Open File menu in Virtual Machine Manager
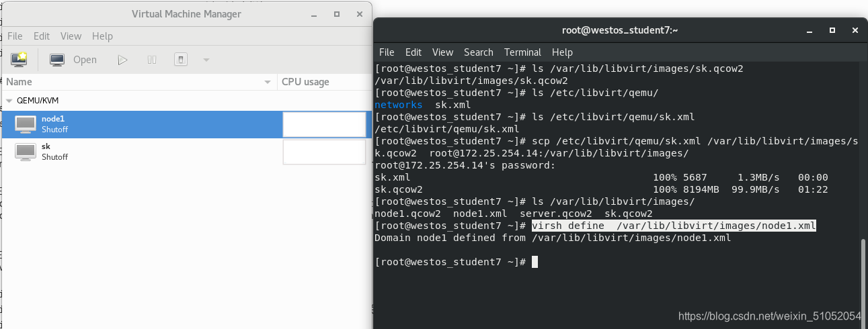868x329 pixels. point(15,36)
